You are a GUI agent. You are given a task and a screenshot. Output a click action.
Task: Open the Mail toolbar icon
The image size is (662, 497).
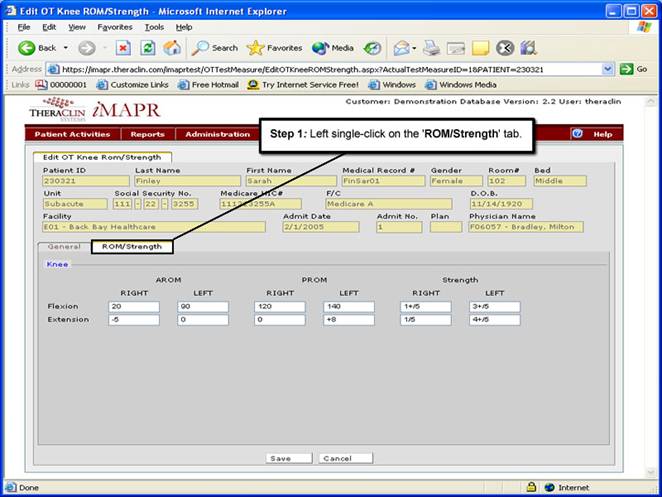coord(401,47)
